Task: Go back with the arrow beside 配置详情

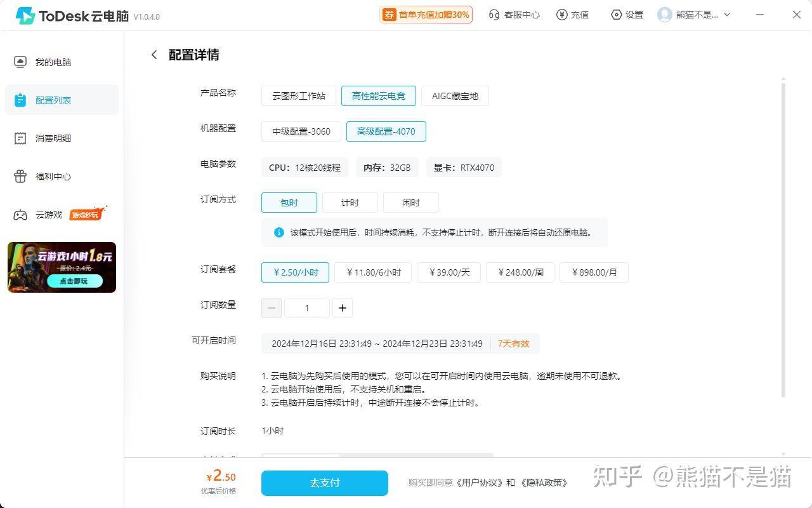Action: 154,55
